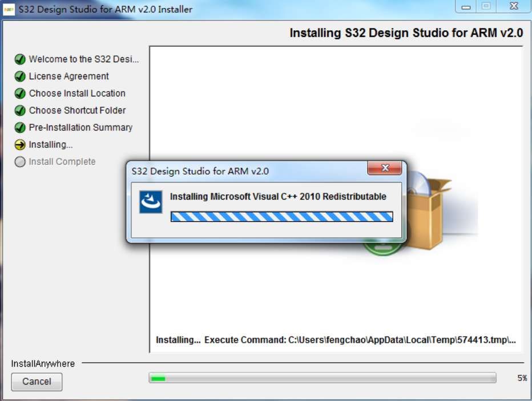This screenshot has width=532, height=401.
Task: Click the License Agreement completion checkmark
Action: click(x=19, y=76)
